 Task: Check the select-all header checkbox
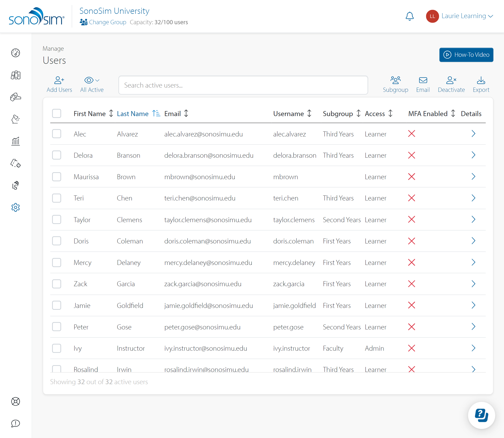click(x=56, y=113)
